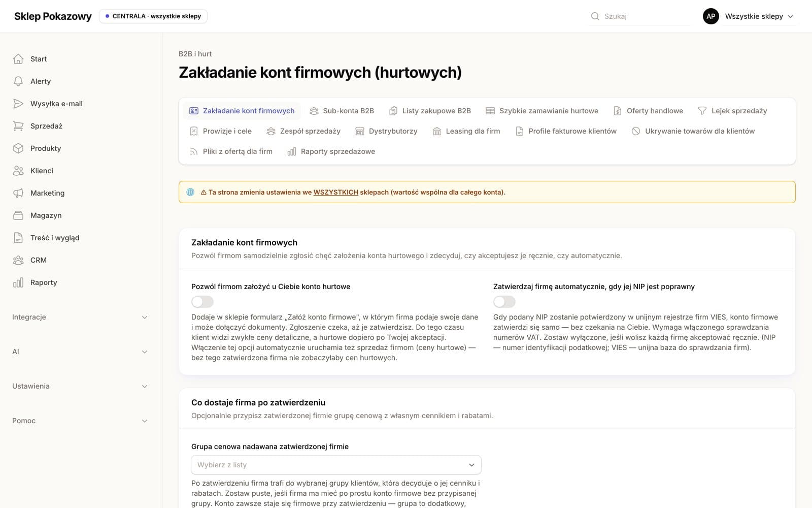Open the Raporty bar chart icon
This screenshot has width=812, height=508.
pyautogui.click(x=18, y=282)
